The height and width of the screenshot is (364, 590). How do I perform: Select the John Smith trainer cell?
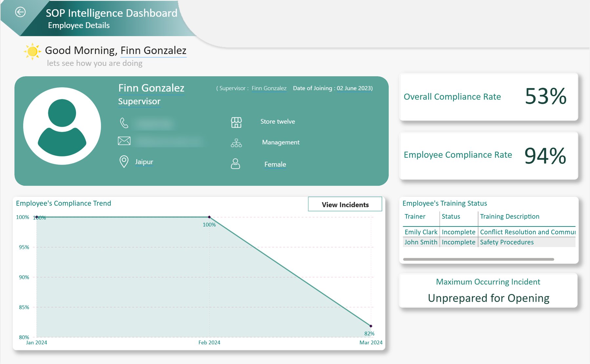point(421,242)
